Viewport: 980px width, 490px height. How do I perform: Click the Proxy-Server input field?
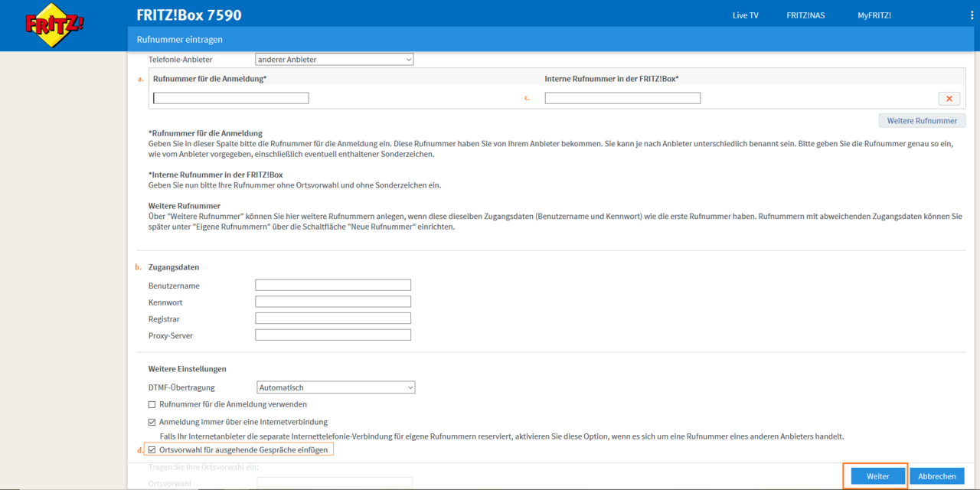(333, 335)
